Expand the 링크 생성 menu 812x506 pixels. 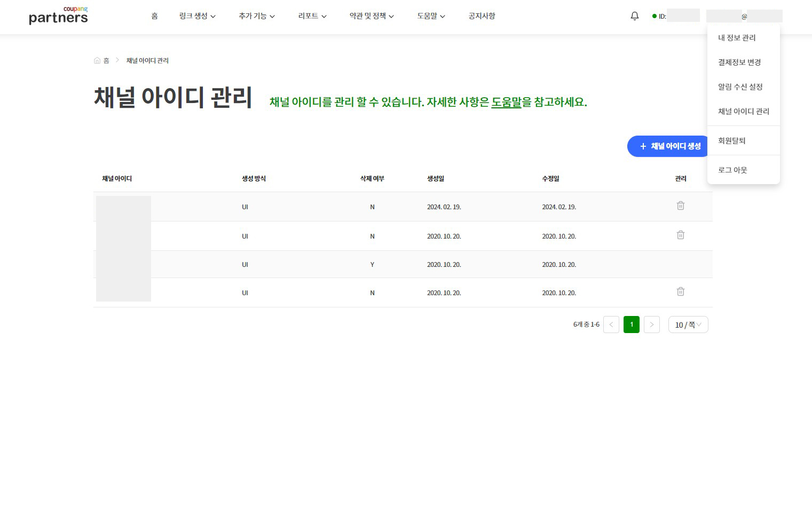[x=198, y=16]
